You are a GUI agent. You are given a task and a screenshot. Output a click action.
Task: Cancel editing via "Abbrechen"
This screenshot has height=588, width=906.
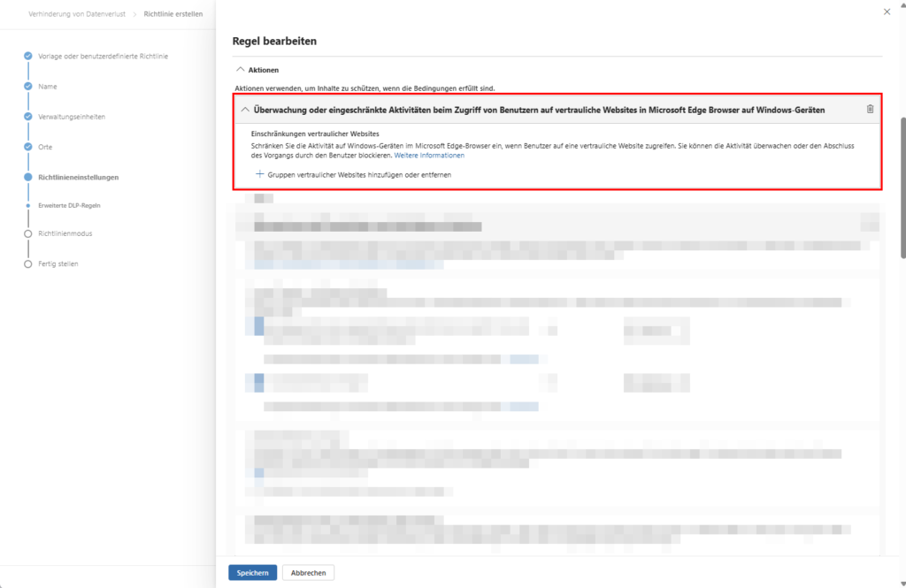tap(308, 572)
